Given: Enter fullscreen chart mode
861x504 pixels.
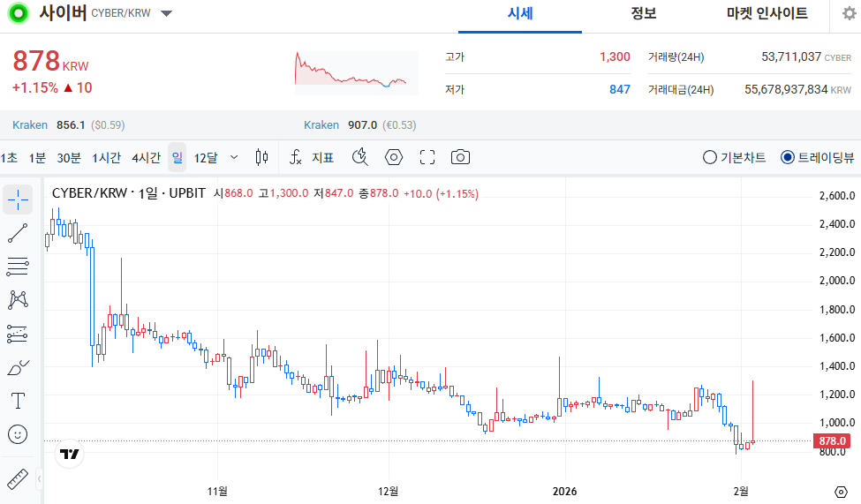Looking at the screenshot, I should pyautogui.click(x=427, y=157).
